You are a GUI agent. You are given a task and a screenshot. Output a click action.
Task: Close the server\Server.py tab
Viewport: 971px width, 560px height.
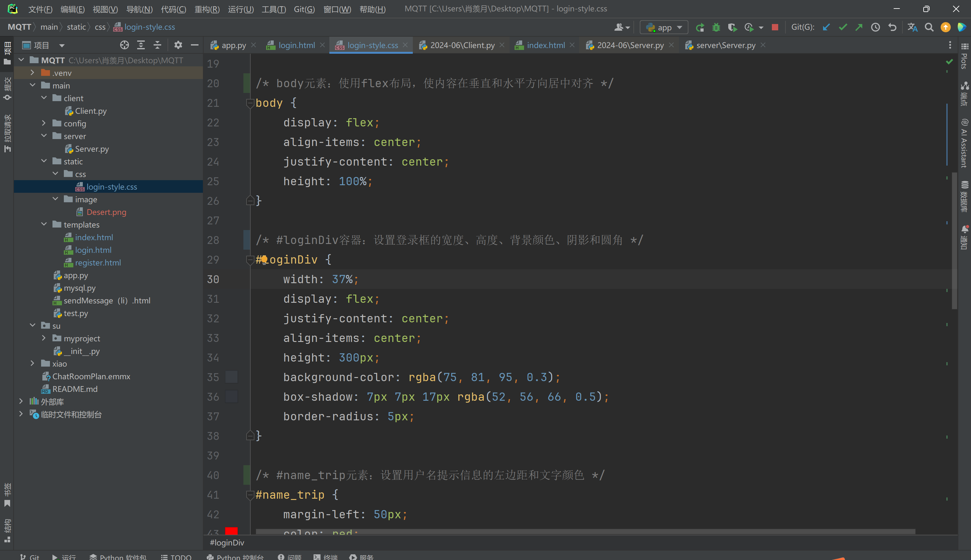(763, 45)
